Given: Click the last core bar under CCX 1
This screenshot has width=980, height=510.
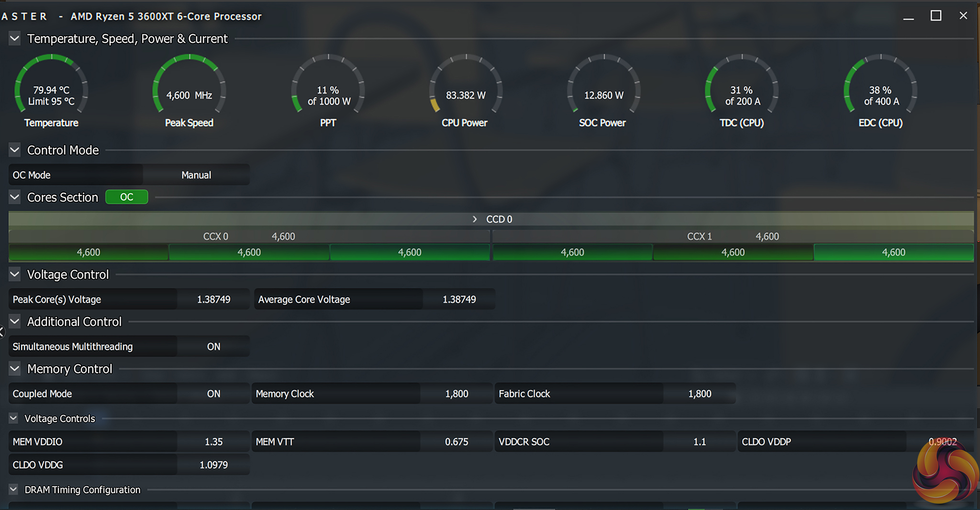Looking at the screenshot, I should click(x=894, y=252).
